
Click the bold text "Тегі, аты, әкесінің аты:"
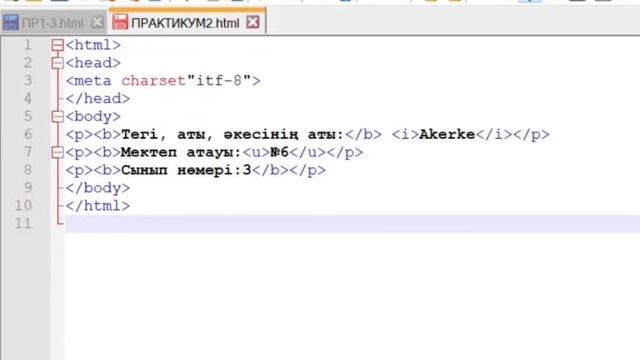(x=233, y=135)
